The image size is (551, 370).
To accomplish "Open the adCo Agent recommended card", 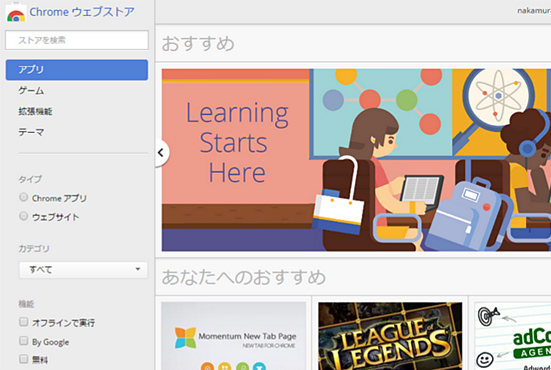I will pyautogui.click(x=513, y=336).
